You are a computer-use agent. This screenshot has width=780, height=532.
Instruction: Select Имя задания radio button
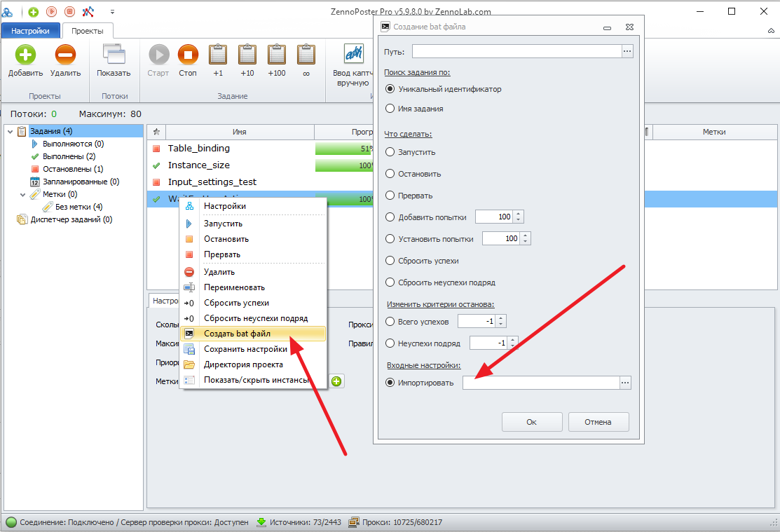(390, 109)
